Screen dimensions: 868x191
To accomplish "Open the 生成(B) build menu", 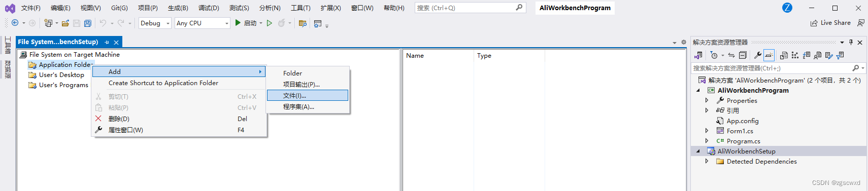I will click(178, 8).
